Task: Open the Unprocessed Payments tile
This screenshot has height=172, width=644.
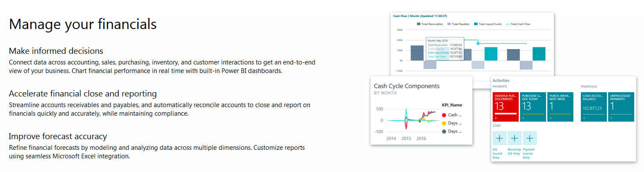Action: [x=621, y=107]
